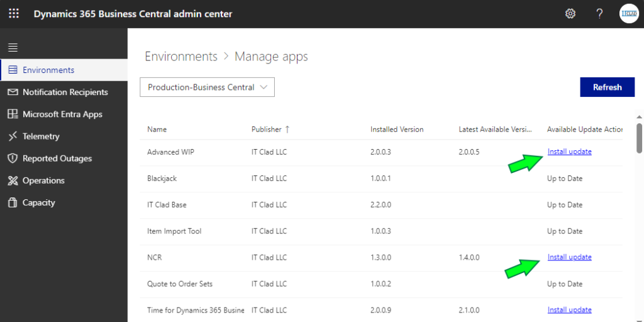Click installed version 2.2.0.0
644x322 pixels.
380,205
